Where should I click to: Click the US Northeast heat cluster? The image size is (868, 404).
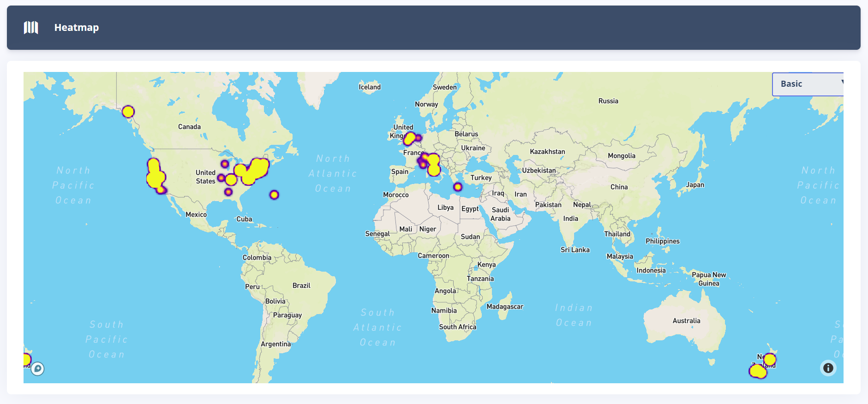coord(255,170)
